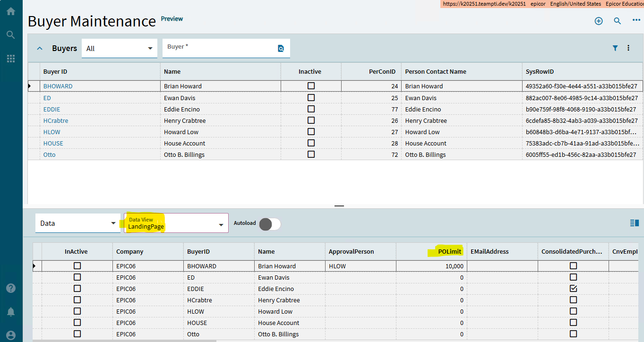644x342 pixels.
Task: Open the BHOWARD buyer link
Action: tap(58, 86)
